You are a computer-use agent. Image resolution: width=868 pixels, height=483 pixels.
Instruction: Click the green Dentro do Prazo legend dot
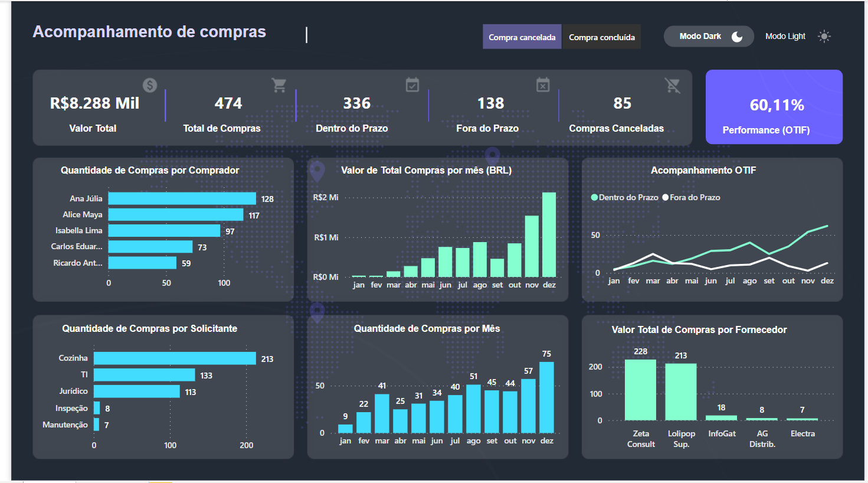pyautogui.click(x=594, y=197)
